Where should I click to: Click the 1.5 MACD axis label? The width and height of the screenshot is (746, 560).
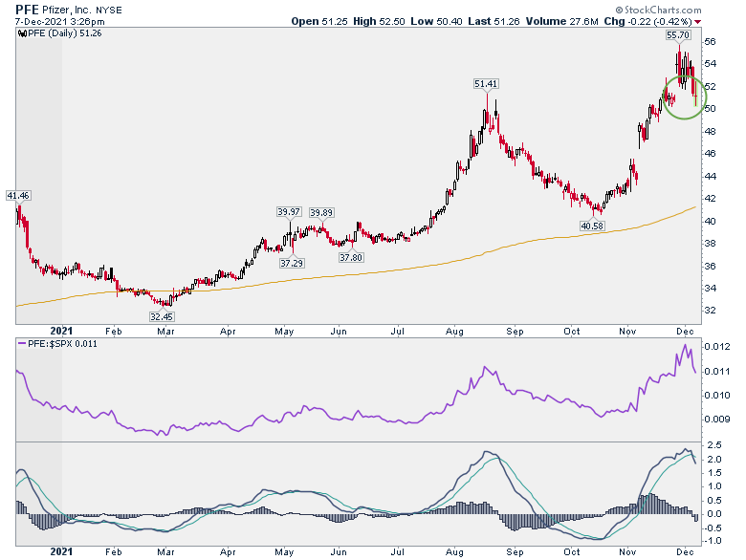pyautogui.click(x=714, y=473)
